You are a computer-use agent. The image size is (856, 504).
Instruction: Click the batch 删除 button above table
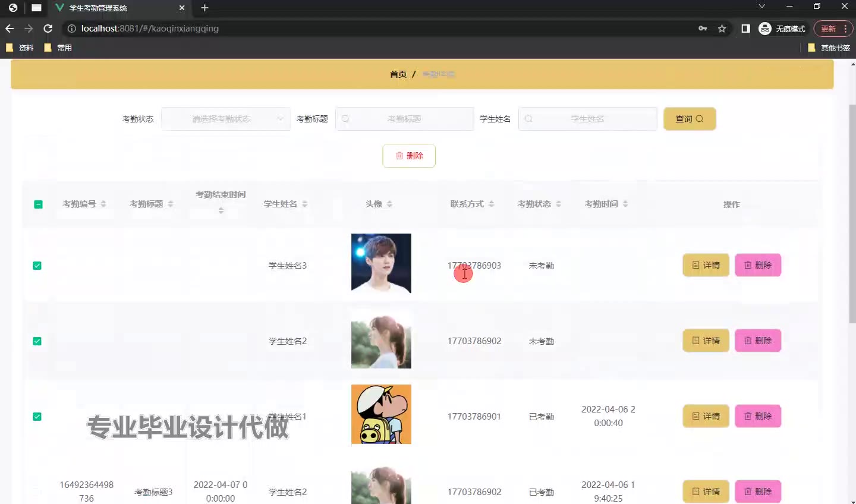point(409,156)
